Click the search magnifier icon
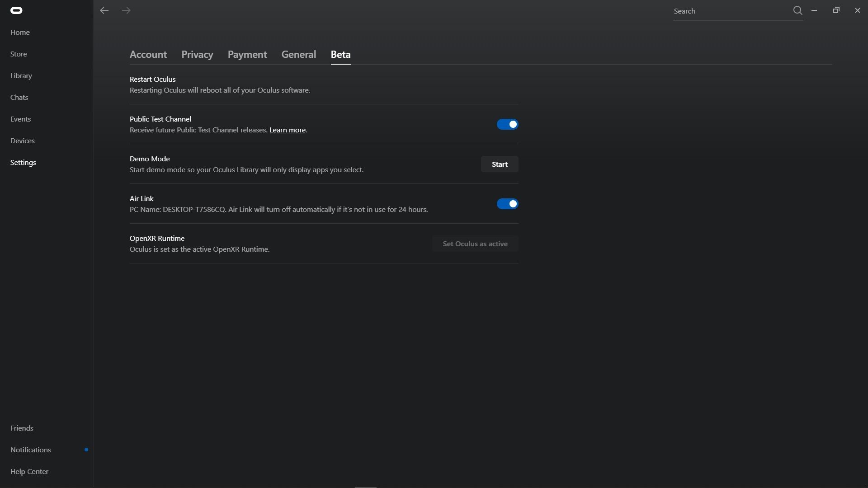 point(797,10)
